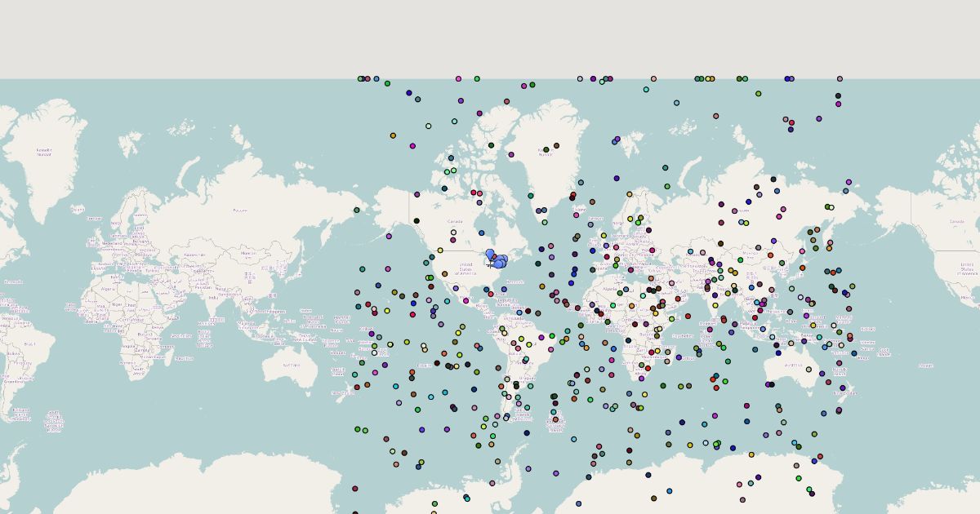The width and height of the screenshot is (980, 514).
Task: Click the Canada label on the right map copy
Action: click(x=956, y=221)
